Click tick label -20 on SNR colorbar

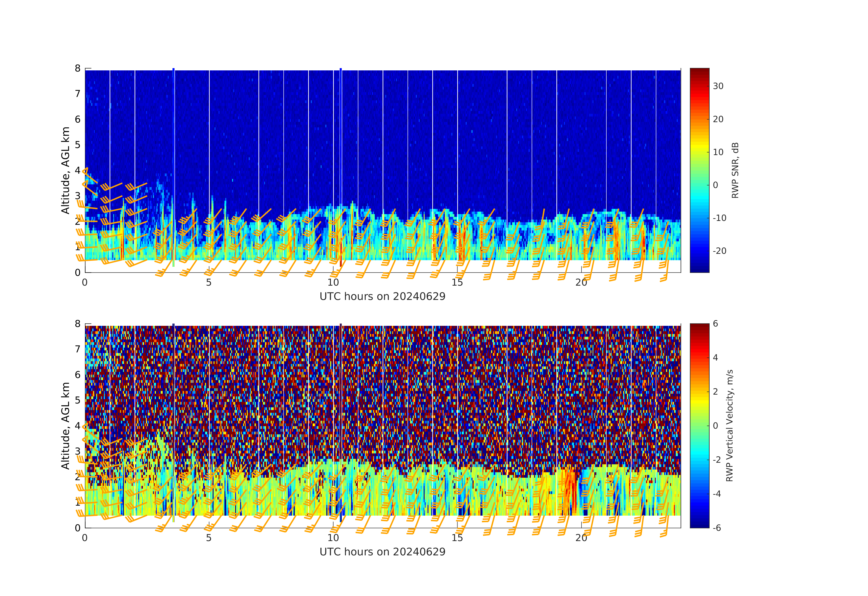[x=719, y=251]
